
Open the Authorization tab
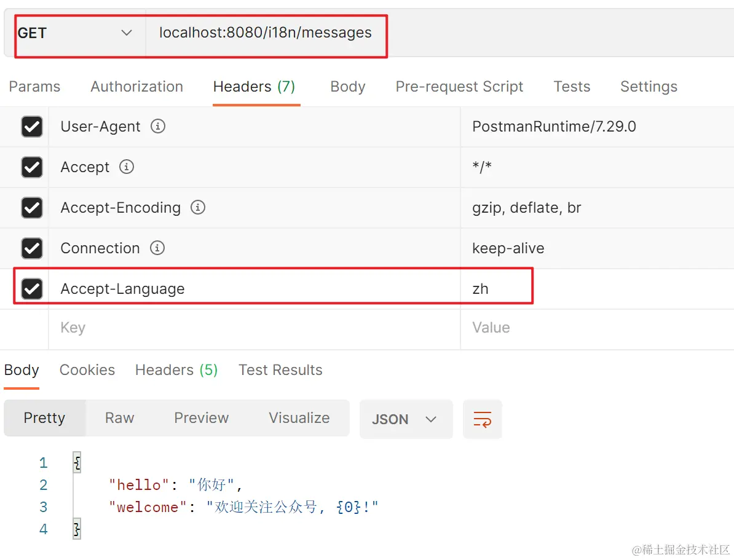(136, 87)
